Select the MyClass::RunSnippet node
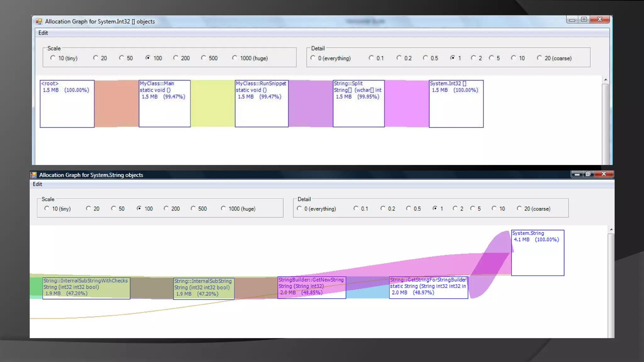This screenshot has width=644, height=362. [x=261, y=104]
